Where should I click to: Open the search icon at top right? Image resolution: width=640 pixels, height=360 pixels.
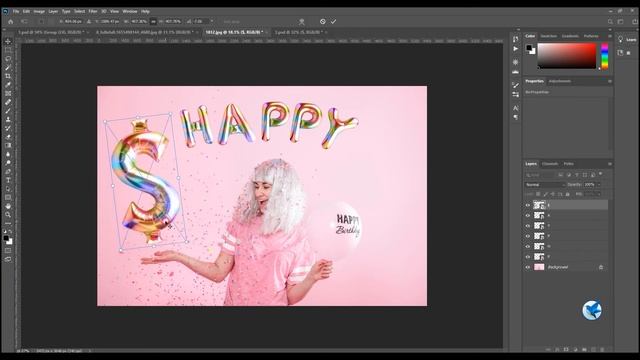pyautogui.click(x=610, y=22)
